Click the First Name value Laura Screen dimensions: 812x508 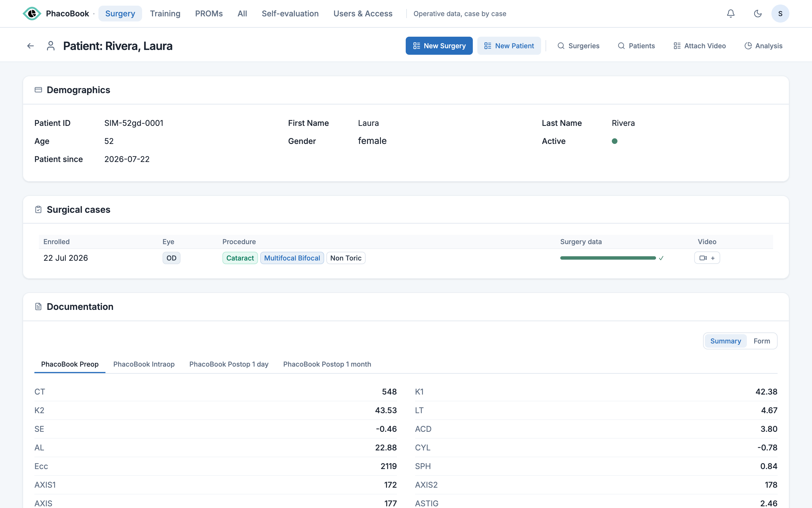pyautogui.click(x=369, y=123)
